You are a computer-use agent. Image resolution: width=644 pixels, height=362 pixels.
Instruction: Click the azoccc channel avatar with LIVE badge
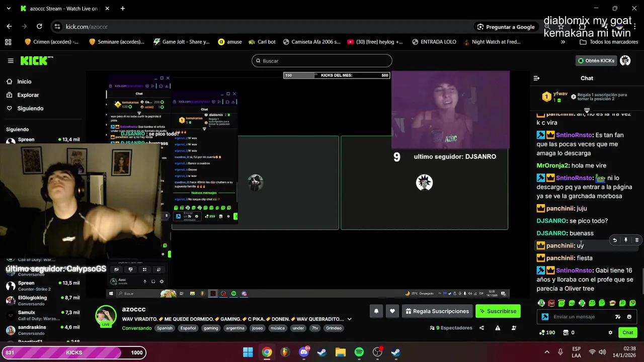pyautogui.click(x=106, y=316)
